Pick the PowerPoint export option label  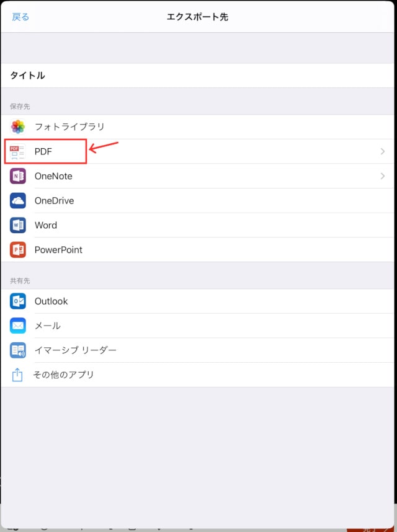58,250
